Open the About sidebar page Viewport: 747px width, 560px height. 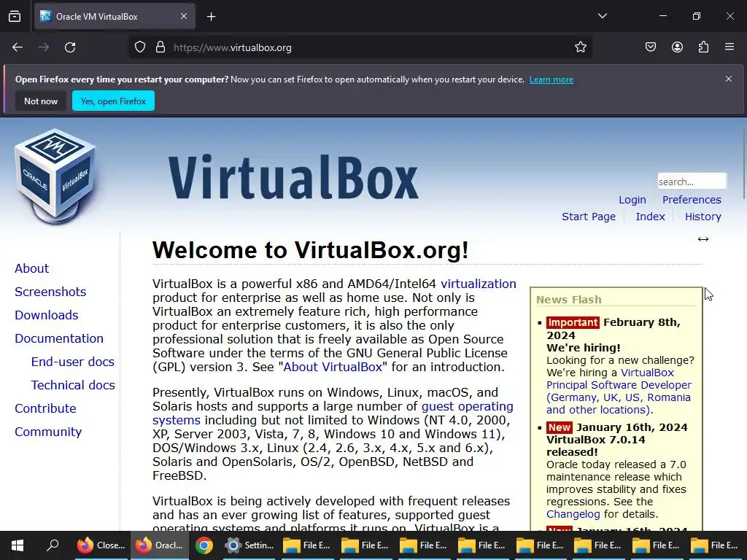click(31, 268)
